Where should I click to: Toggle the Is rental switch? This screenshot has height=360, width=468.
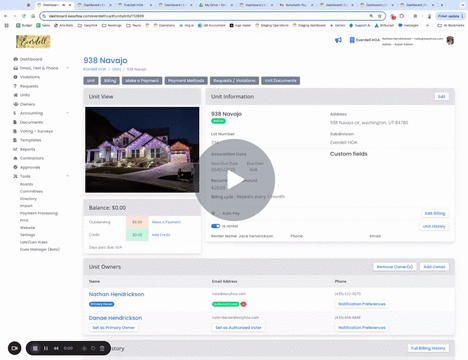[216, 226]
